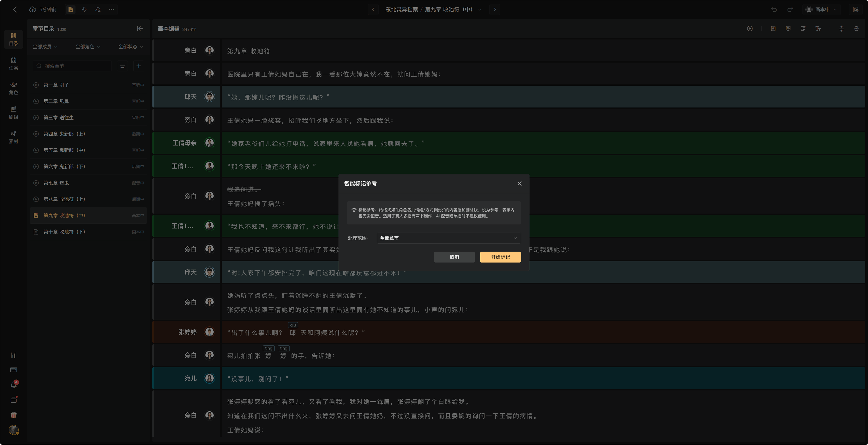868x445 pixels.
Task: Open the 剧组 sidebar panel
Action: coord(14,113)
